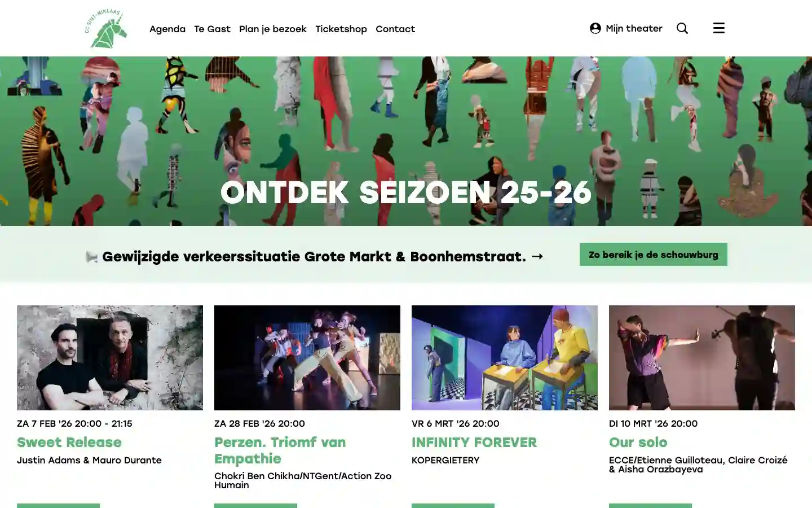812x508 pixels.
Task: Open the INFINITY FOREVER event thumbnail
Action: click(x=505, y=358)
